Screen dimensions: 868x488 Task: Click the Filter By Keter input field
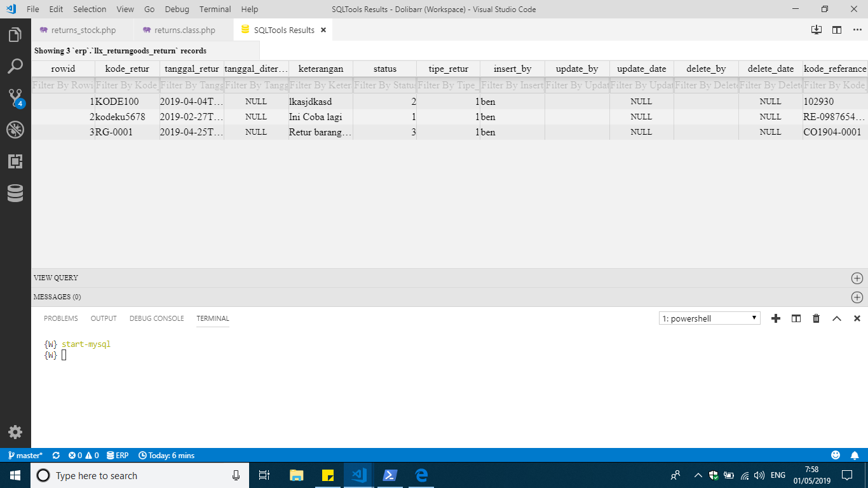321,85
